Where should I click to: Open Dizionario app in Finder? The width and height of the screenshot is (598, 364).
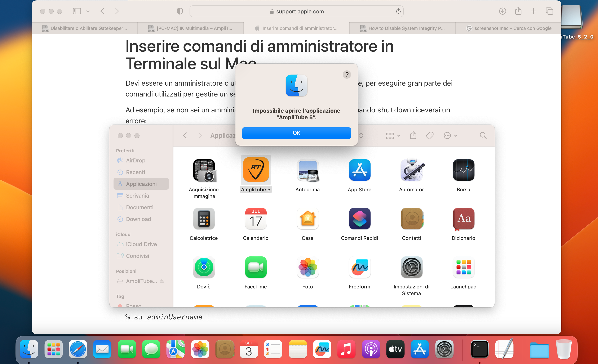click(x=464, y=219)
